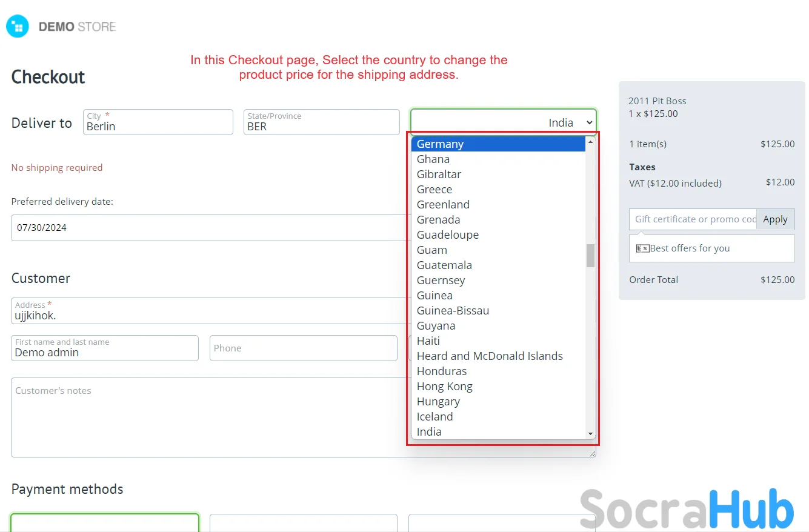Open the Best offers for you link

click(690, 248)
